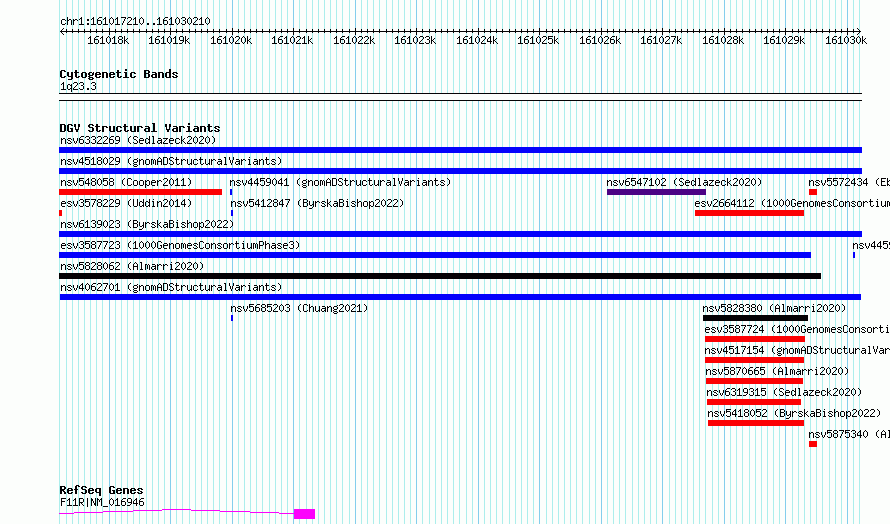Open the esv3587724 variant label

click(x=797, y=329)
